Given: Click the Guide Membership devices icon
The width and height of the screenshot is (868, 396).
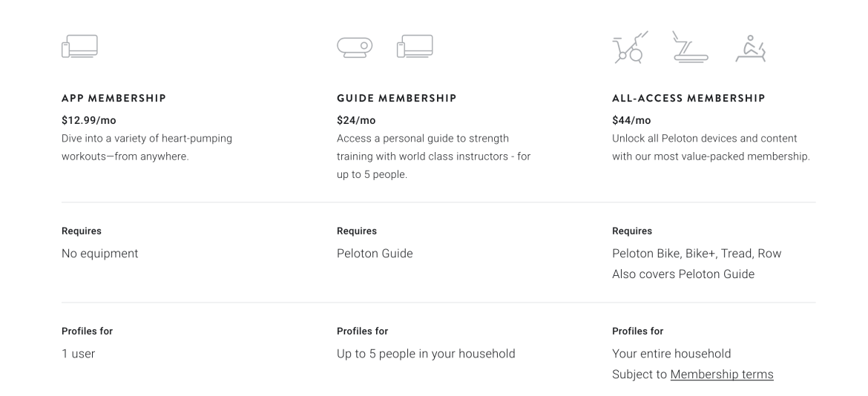Looking at the screenshot, I should (415, 47).
